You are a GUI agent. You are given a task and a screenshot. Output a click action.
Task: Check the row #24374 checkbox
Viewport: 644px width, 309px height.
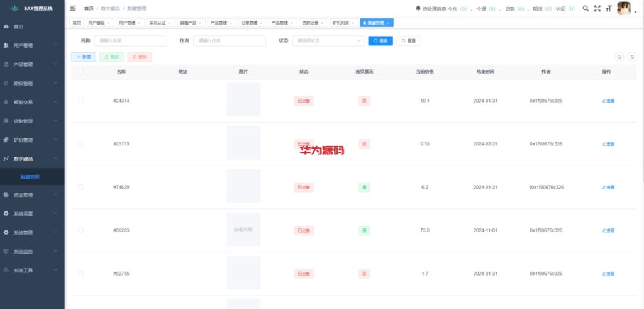[x=80, y=101]
